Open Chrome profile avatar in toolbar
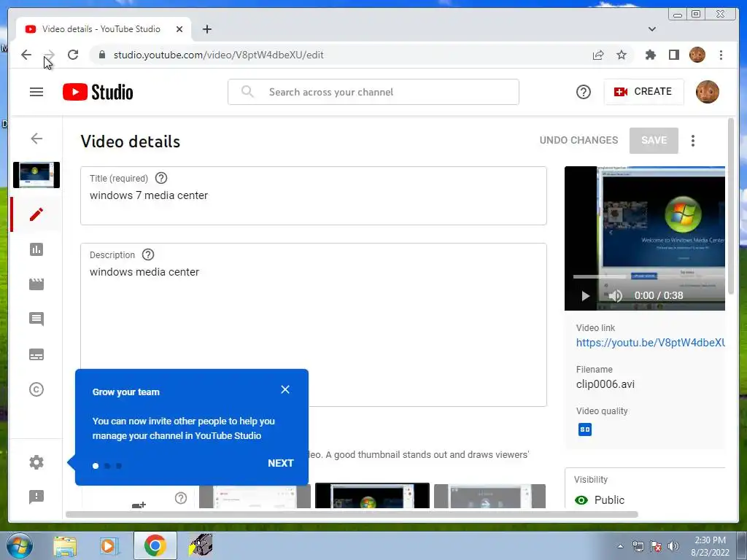 tap(697, 55)
